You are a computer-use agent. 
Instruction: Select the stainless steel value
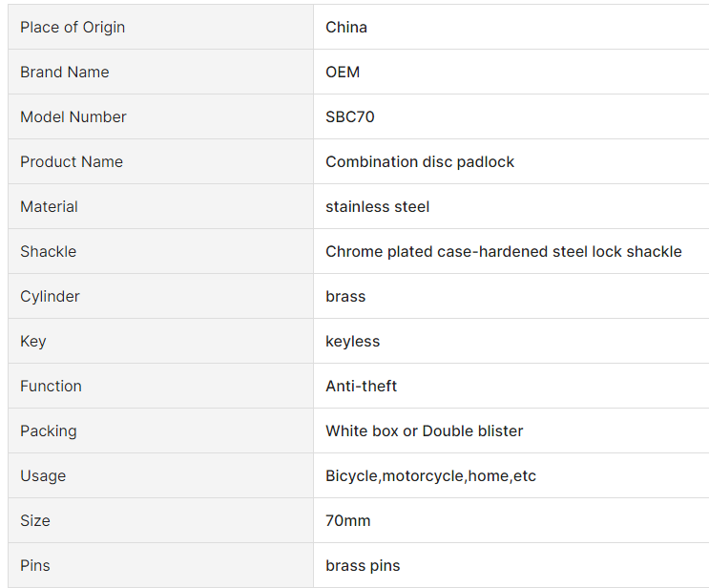(x=377, y=206)
